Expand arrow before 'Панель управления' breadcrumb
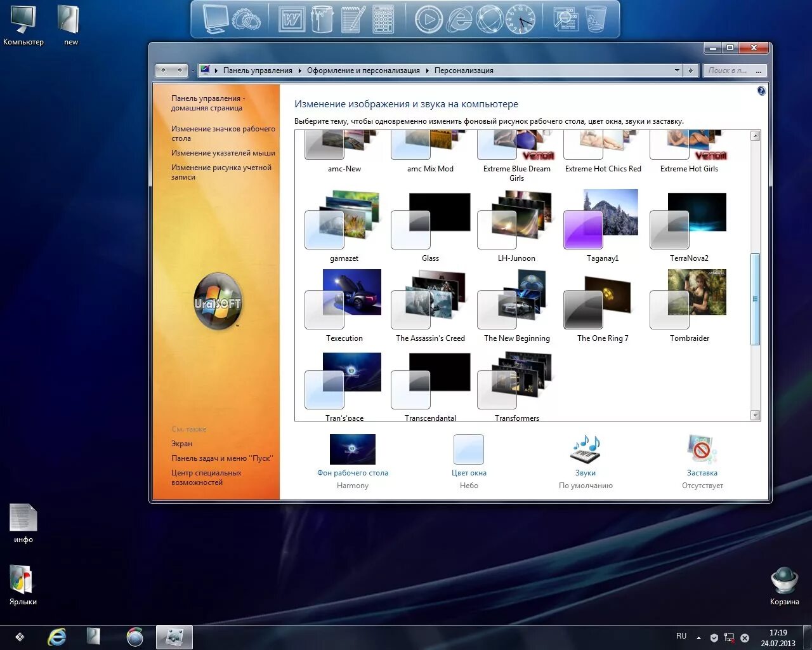This screenshot has height=650, width=812. tap(216, 70)
